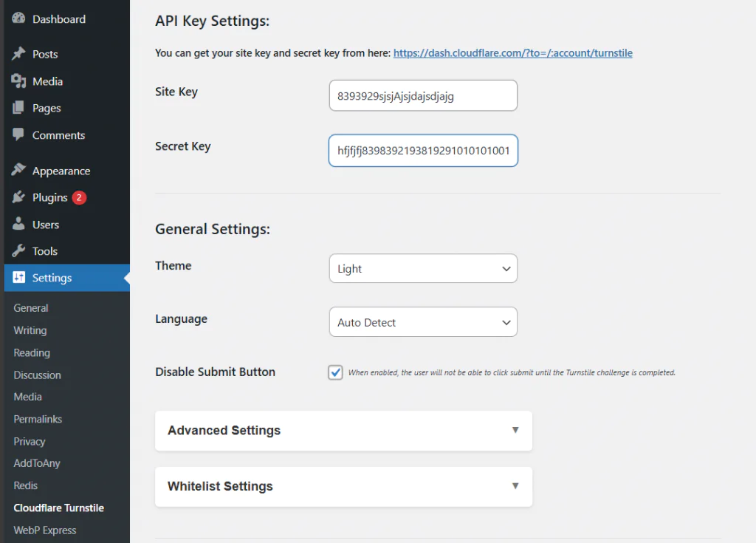The width and height of the screenshot is (756, 543).
Task: Go to Reading settings submenu
Action: [x=32, y=353]
